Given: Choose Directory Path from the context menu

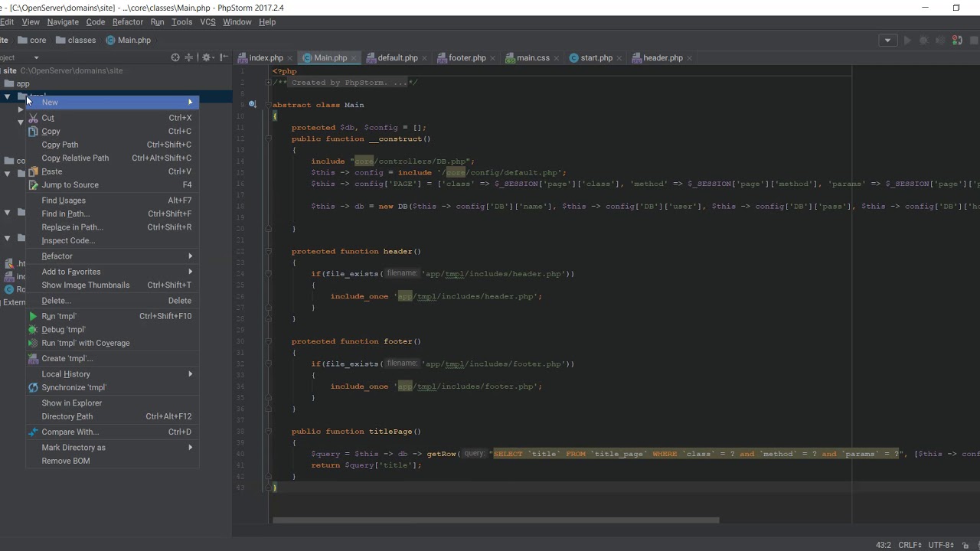Looking at the screenshot, I should [x=113, y=417].
